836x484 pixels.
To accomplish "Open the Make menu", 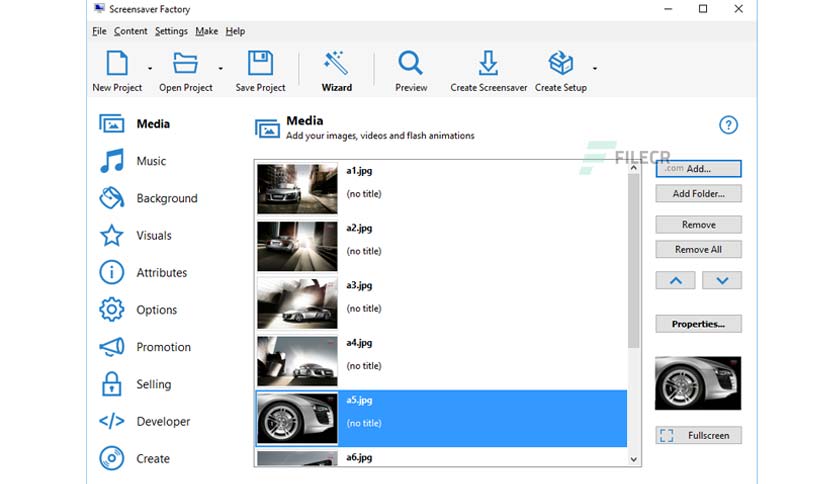I will tap(206, 31).
